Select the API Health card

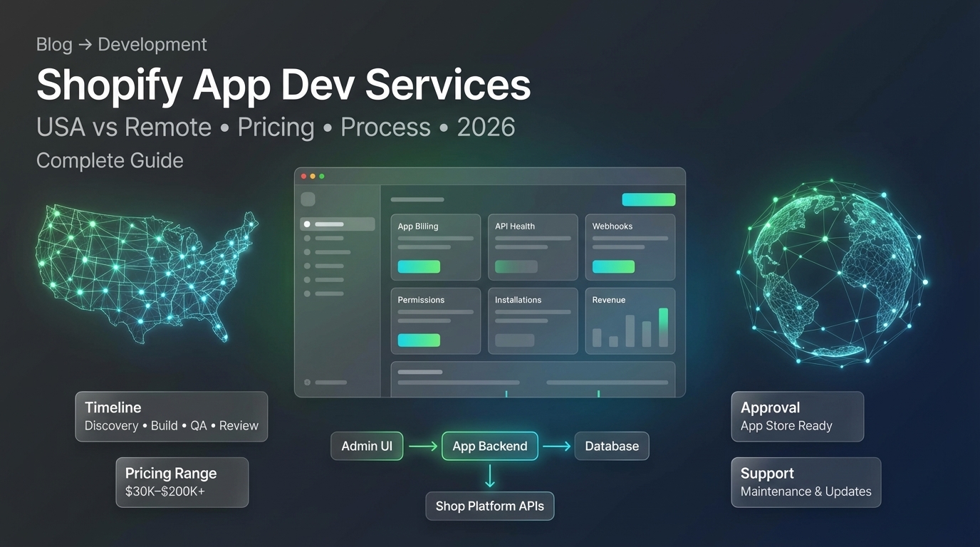tap(532, 247)
